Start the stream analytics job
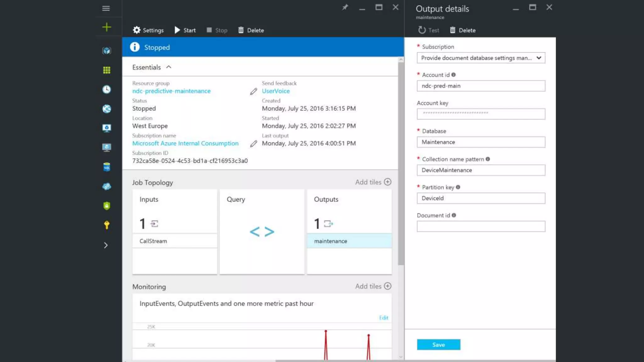Image resolution: width=644 pixels, height=362 pixels. tap(185, 30)
